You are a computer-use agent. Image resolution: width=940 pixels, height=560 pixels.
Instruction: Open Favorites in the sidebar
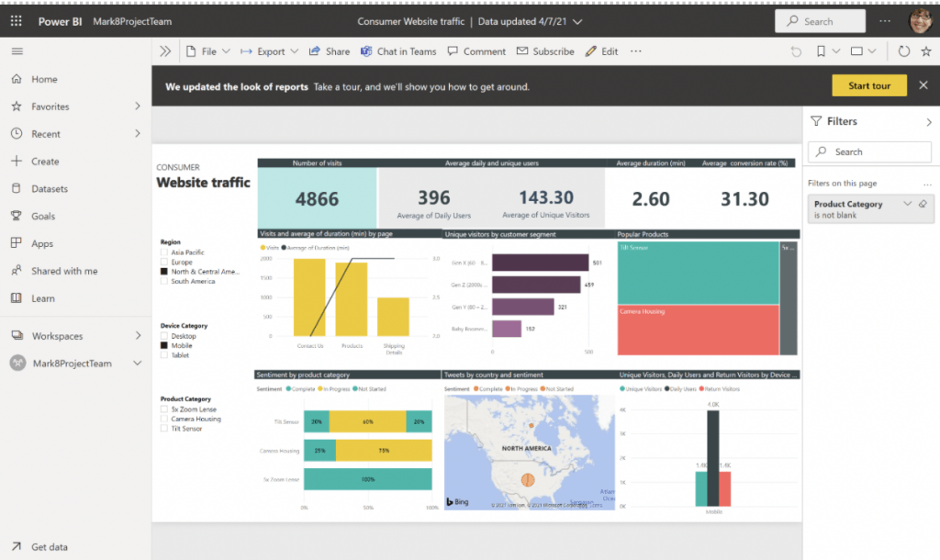50,106
